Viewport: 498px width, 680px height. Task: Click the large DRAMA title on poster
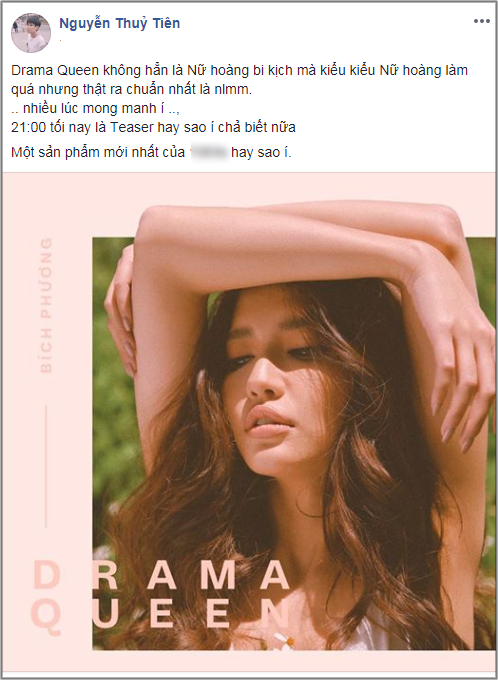[x=162, y=575]
